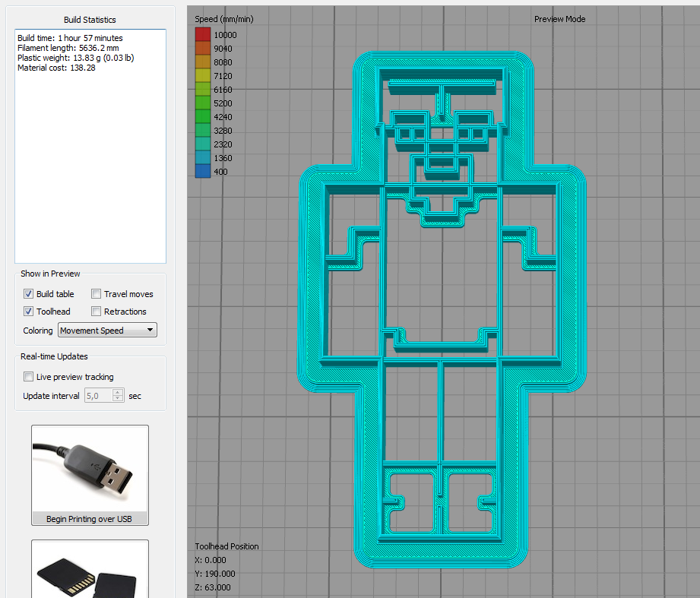
Task: Click the 7120 speed legend value
Action: pyautogui.click(x=223, y=76)
